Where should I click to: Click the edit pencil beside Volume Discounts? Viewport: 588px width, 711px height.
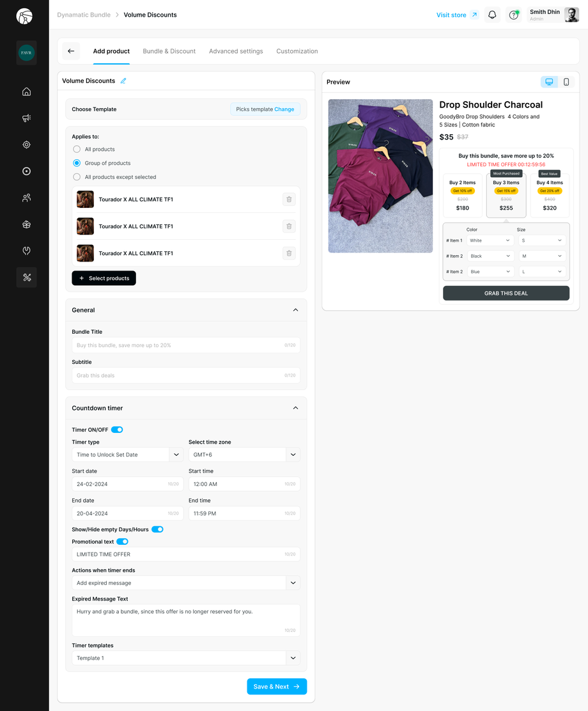[x=124, y=81]
